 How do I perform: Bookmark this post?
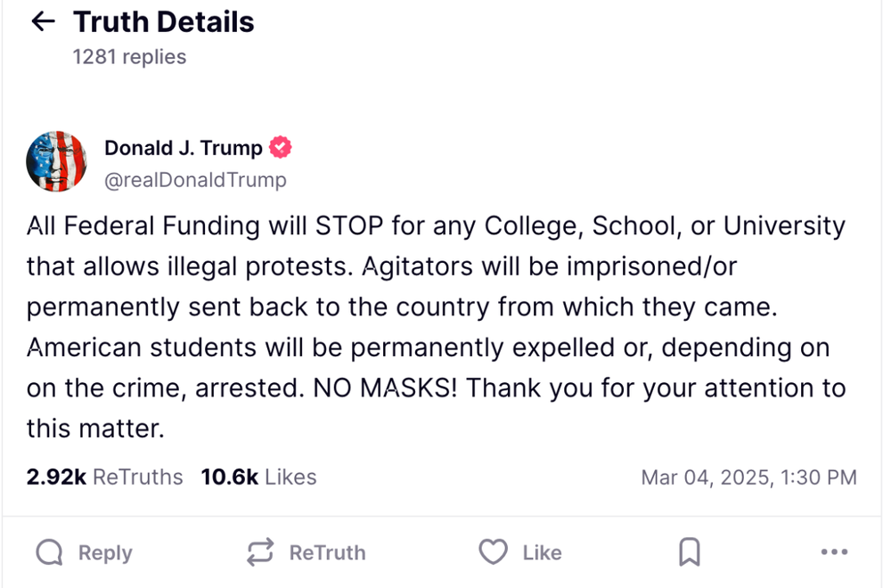(689, 553)
